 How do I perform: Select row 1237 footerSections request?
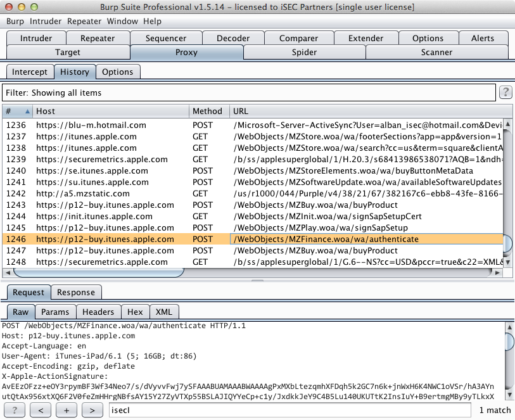[253, 137]
